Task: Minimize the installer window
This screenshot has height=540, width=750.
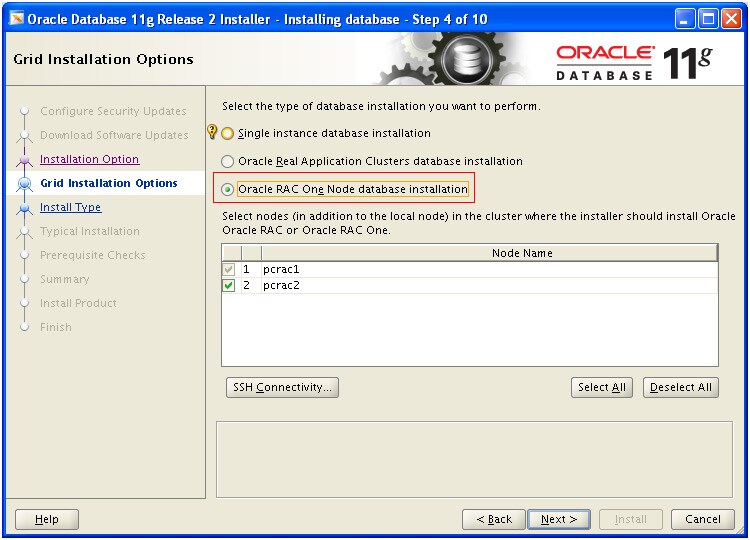Action: point(685,19)
